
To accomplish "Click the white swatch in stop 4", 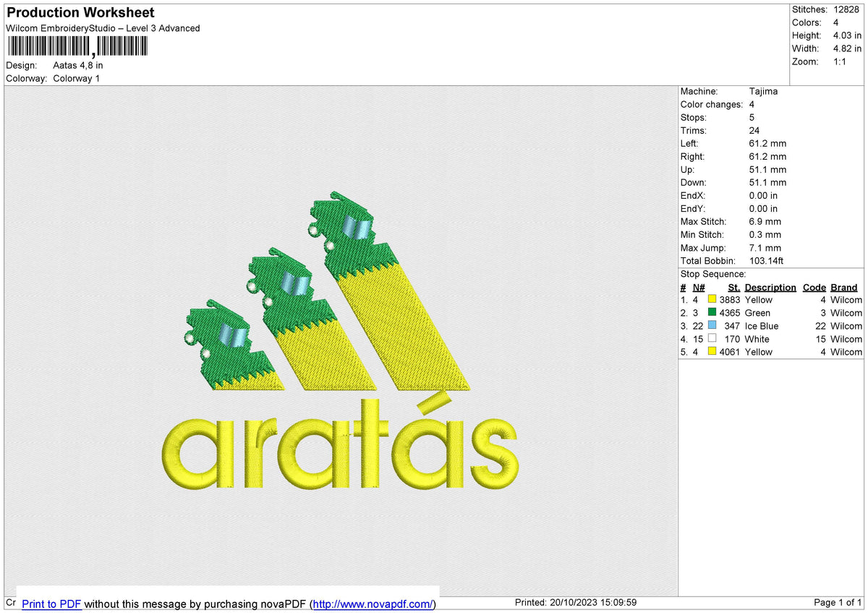I will [712, 339].
